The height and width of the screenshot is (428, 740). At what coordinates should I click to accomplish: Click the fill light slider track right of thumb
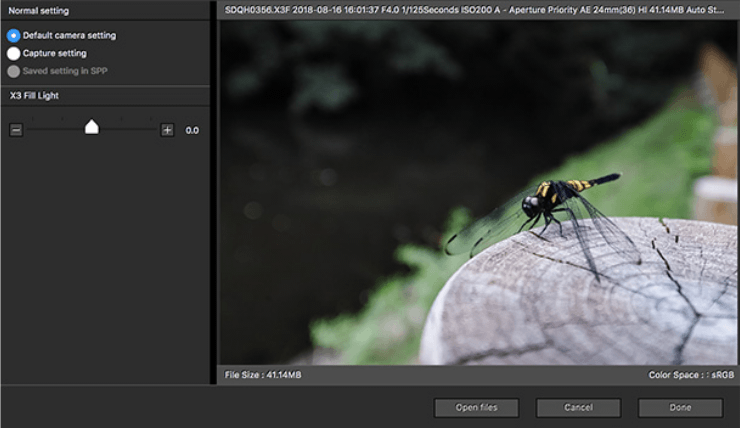pos(128,130)
